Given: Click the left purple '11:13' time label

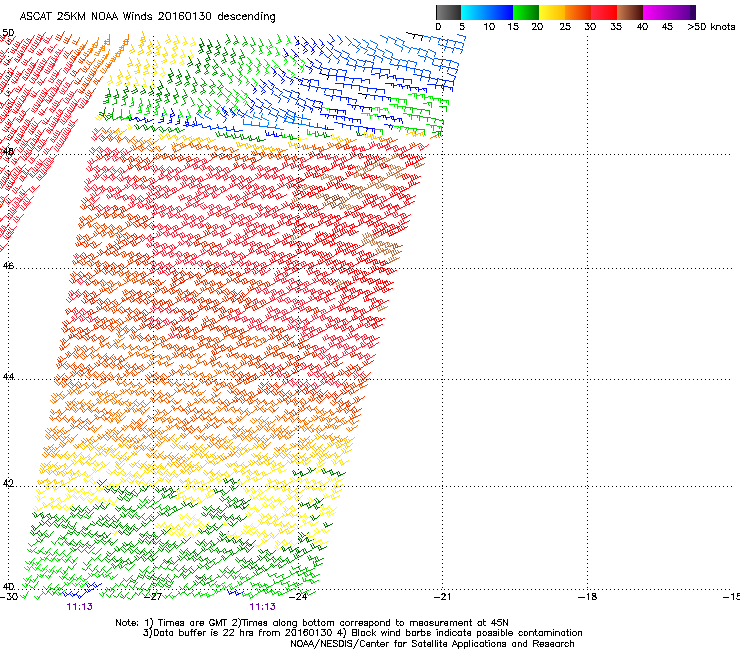Looking at the screenshot, I should coord(79,607).
